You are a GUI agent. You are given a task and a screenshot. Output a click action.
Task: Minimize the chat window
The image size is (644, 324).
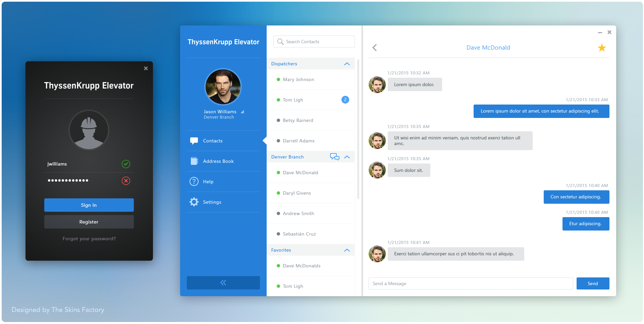point(600,33)
